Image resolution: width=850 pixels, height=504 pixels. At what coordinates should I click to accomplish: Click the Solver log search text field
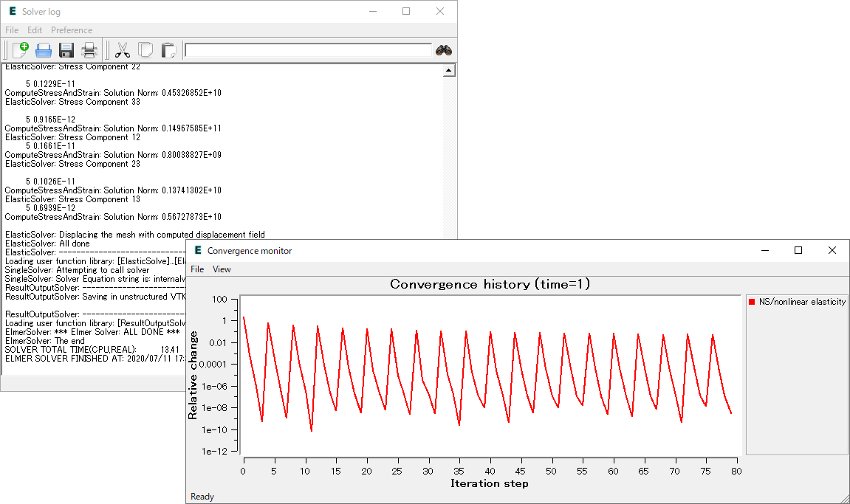[x=308, y=50]
